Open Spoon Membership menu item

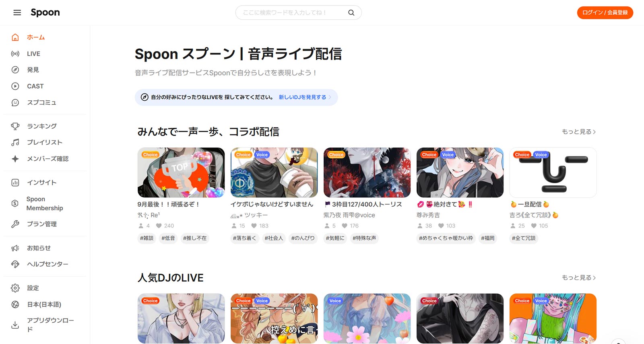[x=44, y=203]
